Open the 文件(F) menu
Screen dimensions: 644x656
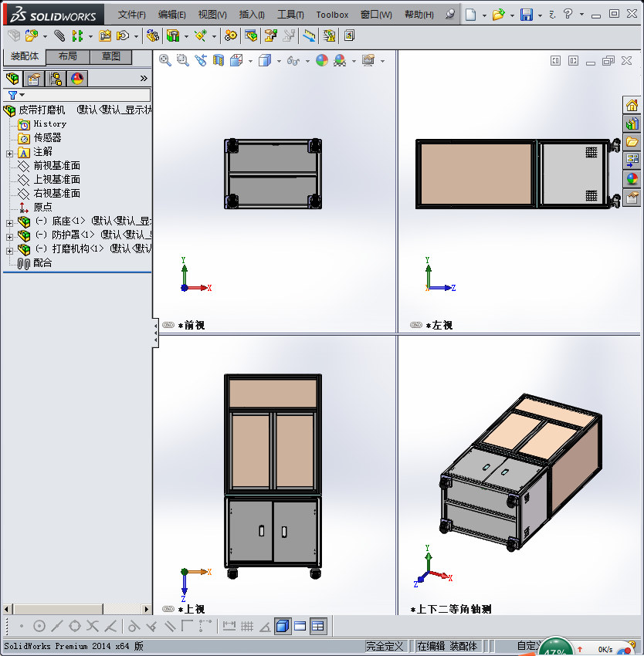pos(131,15)
